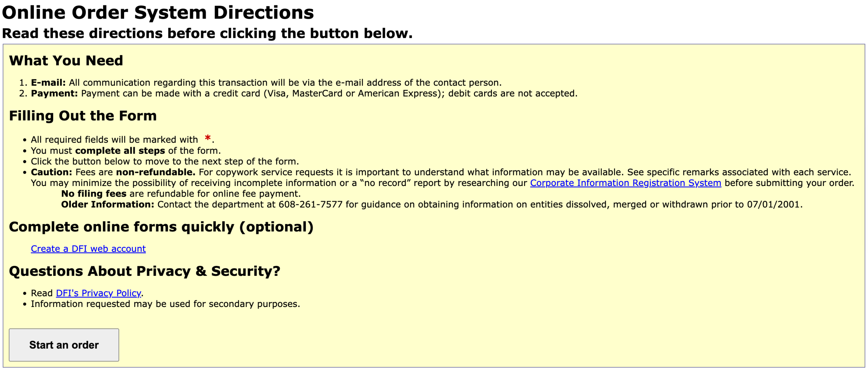Click the red asterisk required-field marker
Image resolution: width=868 pixels, height=372 pixels.
coord(208,138)
